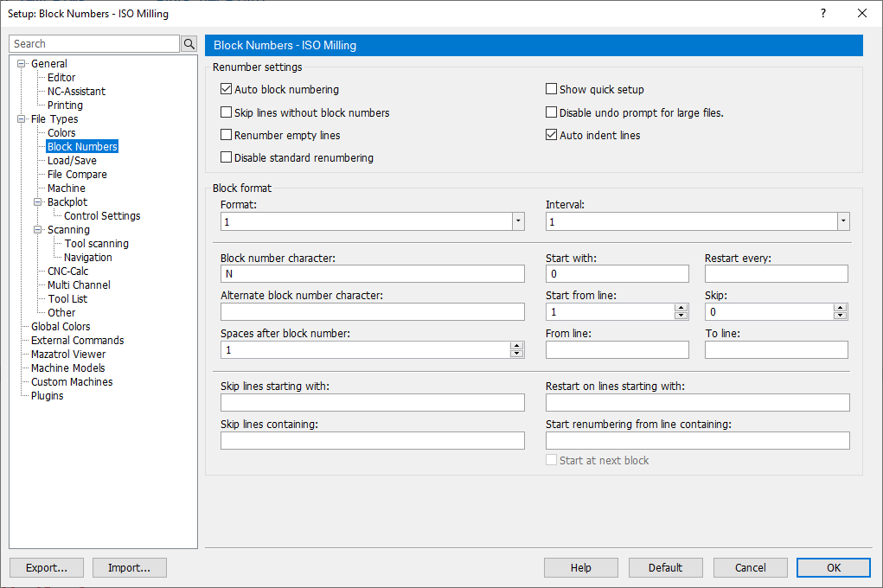This screenshot has width=883, height=588.
Task: Open Global Colors settings
Action: 61,327
